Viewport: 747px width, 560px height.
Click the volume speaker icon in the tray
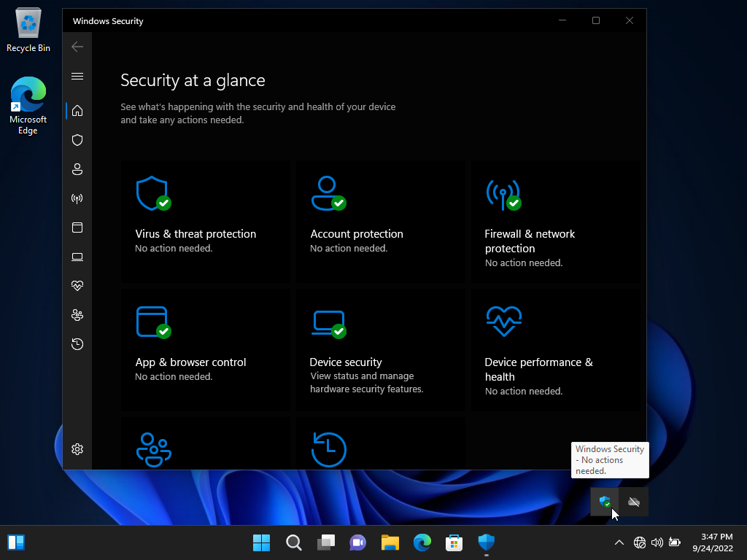657,542
